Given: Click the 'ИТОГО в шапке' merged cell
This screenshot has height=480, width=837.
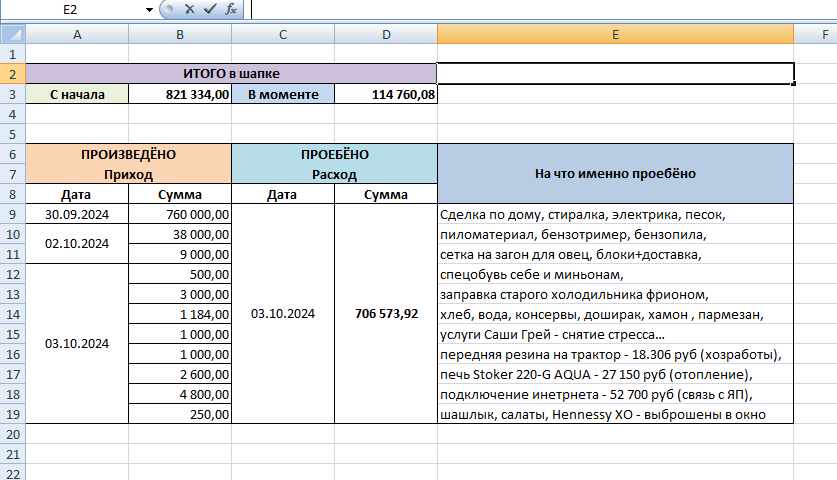Looking at the screenshot, I should click(231, 74).
